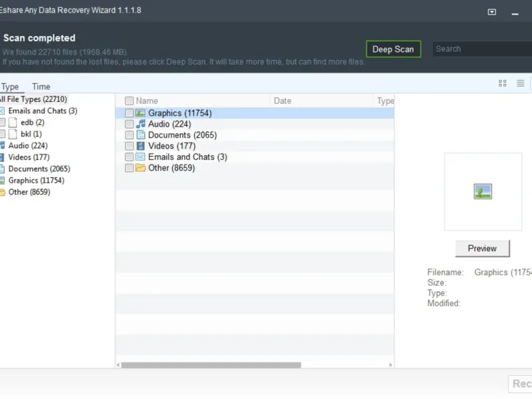532x399 pixels.
Task: Check the Audio (224) row checkbox
Action: [x=129, y=124]
